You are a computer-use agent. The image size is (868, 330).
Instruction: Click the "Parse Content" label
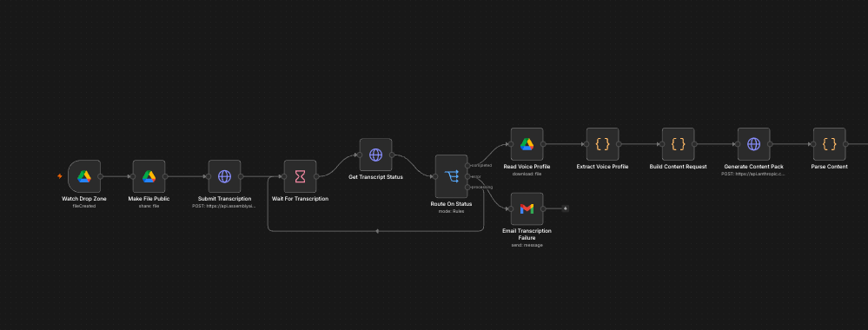click(x=829, y=167)
